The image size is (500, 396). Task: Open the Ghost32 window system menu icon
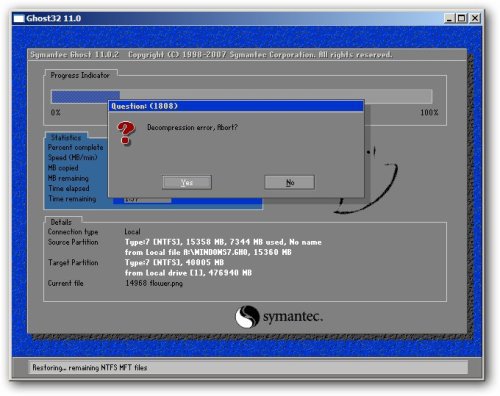click(x=19, y=18)
